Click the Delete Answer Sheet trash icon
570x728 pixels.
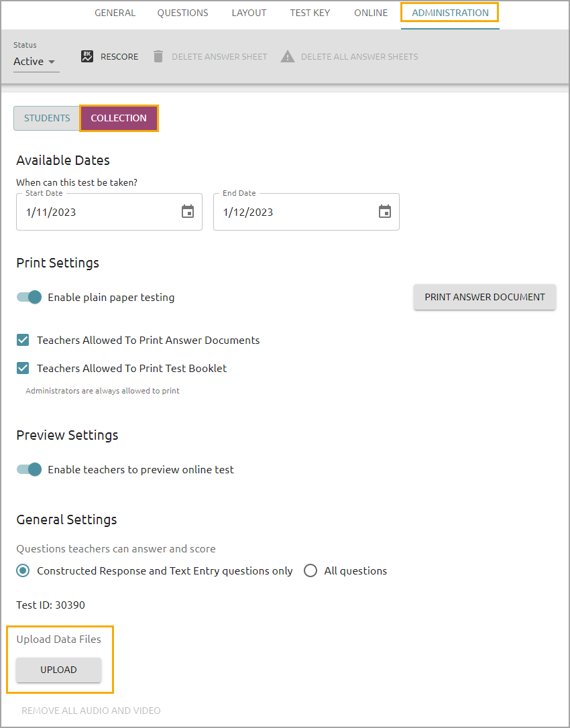(x=158, y=56)
